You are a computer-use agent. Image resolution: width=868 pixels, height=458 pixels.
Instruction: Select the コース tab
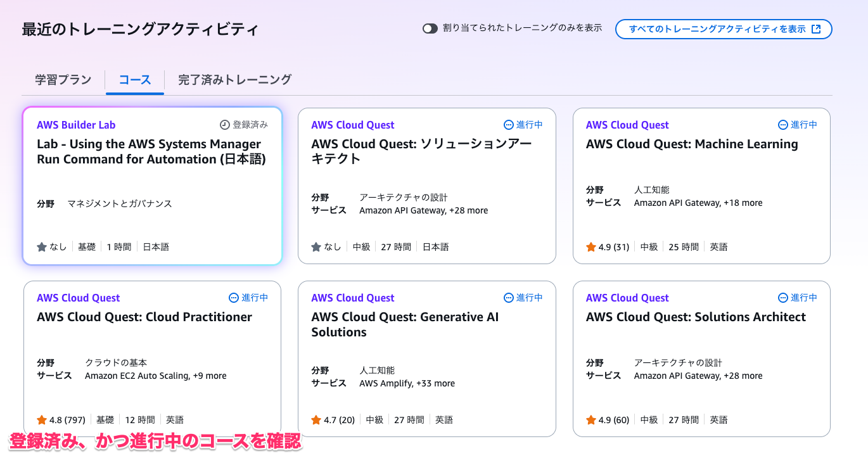pos(135,80)
